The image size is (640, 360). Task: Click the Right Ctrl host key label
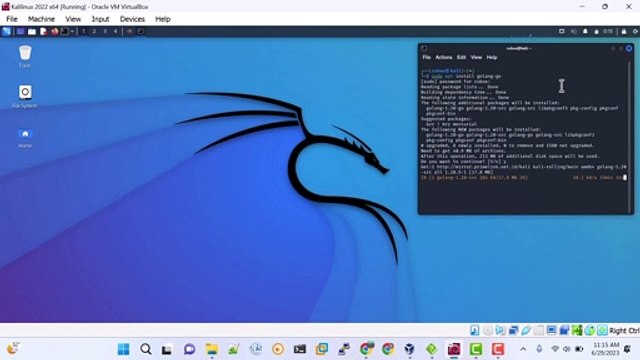[624, 331]
